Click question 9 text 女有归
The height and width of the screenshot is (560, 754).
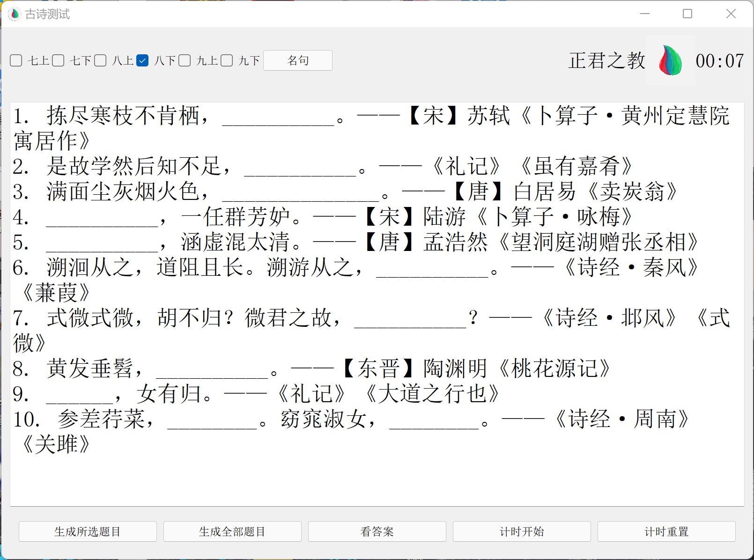pos(169,394)
